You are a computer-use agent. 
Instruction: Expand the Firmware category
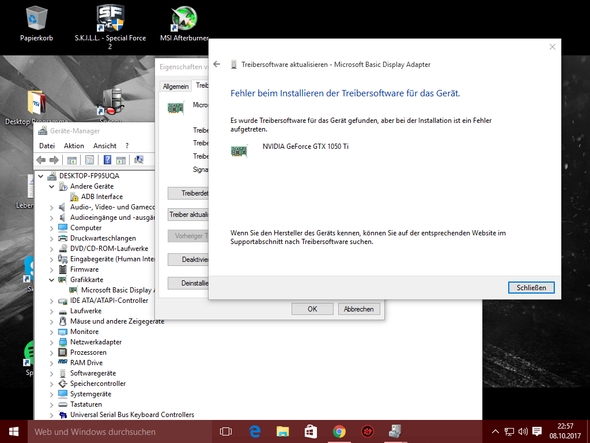click(52, 270)
